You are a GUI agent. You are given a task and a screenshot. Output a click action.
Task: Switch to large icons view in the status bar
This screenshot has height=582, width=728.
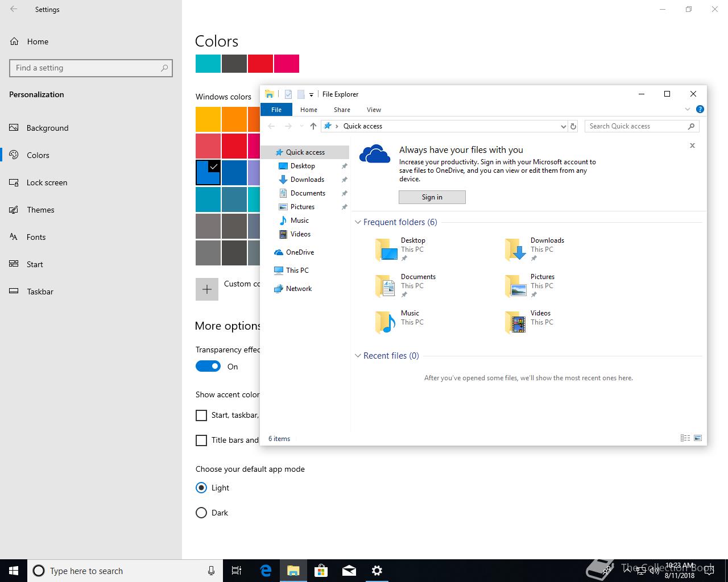[x=698, y=438]
